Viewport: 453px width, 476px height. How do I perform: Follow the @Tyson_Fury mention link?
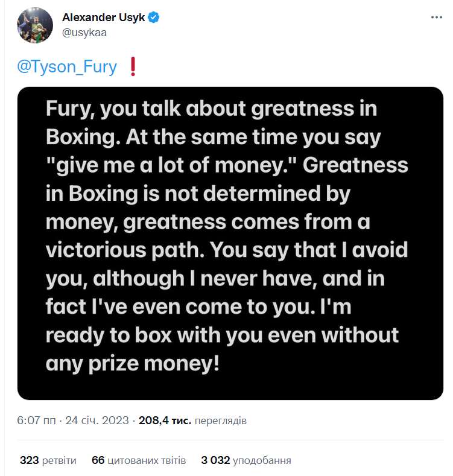pyautogui.click(x=68, y=66)
